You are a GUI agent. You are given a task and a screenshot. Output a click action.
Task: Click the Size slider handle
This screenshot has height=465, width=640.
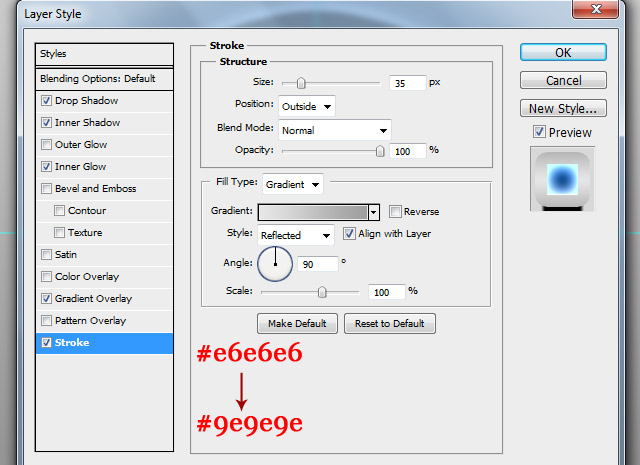[x=301, y=83]
